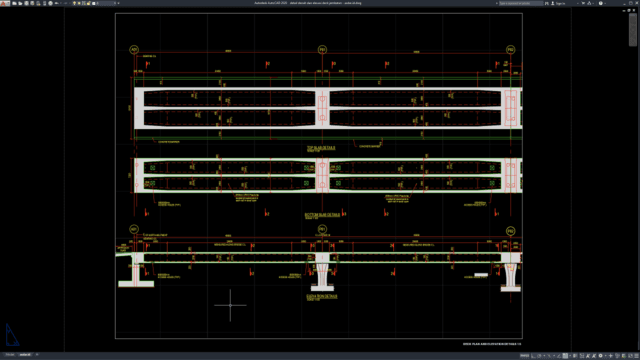This screenshot has height=360, width=640.
Task: Click the sheet title text at bottom right
Action: pyautogui.click(x=492, y=344)
